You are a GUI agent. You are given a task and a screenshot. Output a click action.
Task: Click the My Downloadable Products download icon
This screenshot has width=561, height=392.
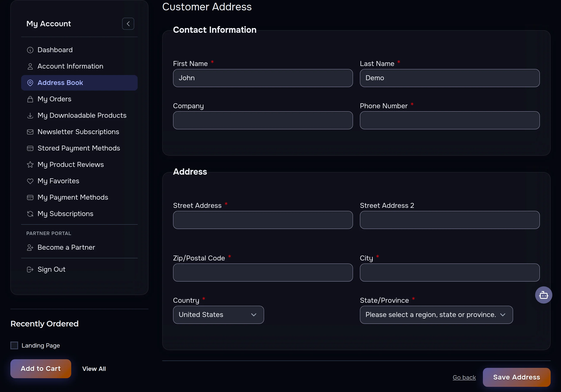point(30,116)
